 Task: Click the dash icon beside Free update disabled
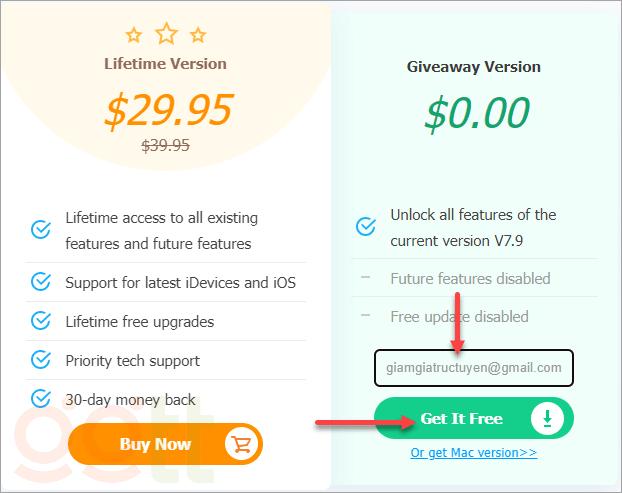coord(366,316)
